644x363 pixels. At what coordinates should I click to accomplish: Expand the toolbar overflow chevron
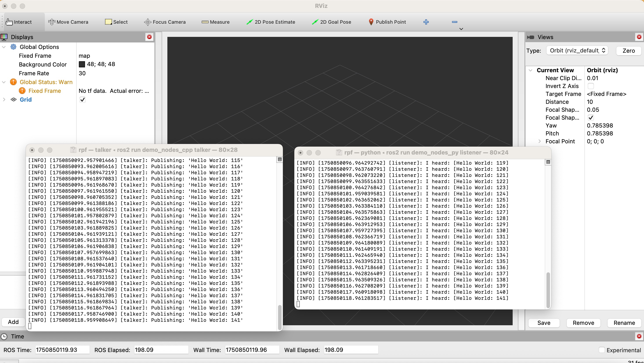pyautogui.click(x=461, y=29)
